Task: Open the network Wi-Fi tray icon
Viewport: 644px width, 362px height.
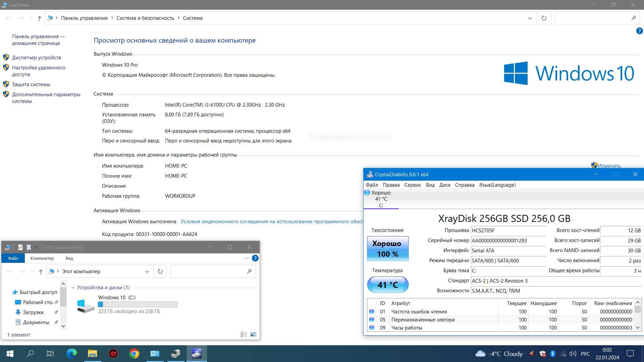Action: point(563,354)
